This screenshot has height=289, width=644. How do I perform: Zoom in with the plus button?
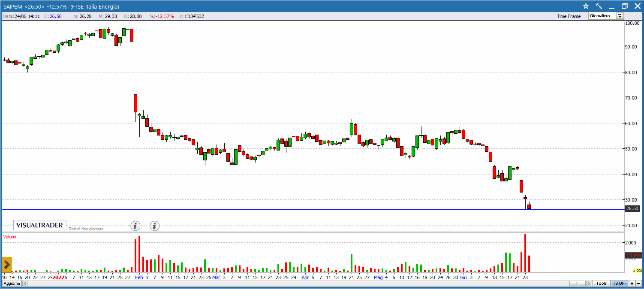[x=632, y=283]
